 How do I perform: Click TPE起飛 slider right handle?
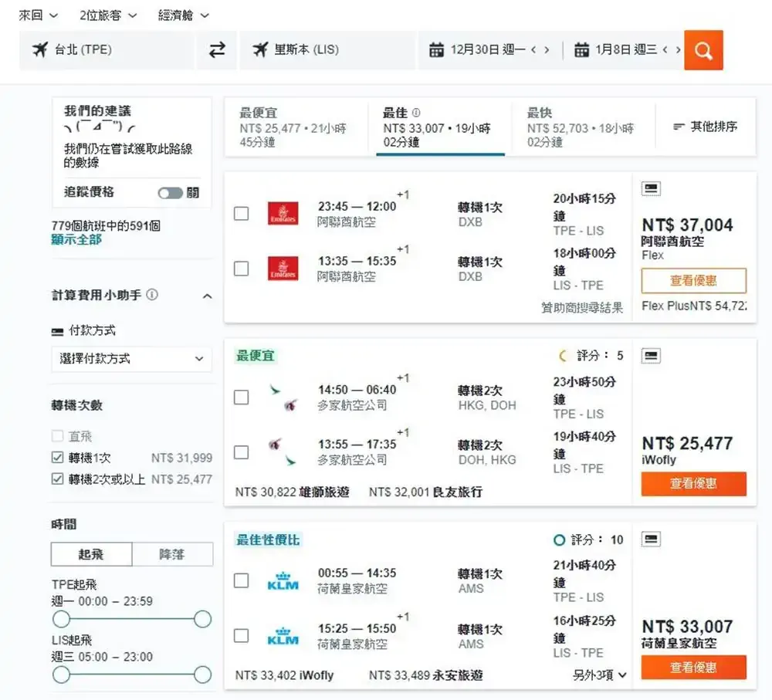202,619
